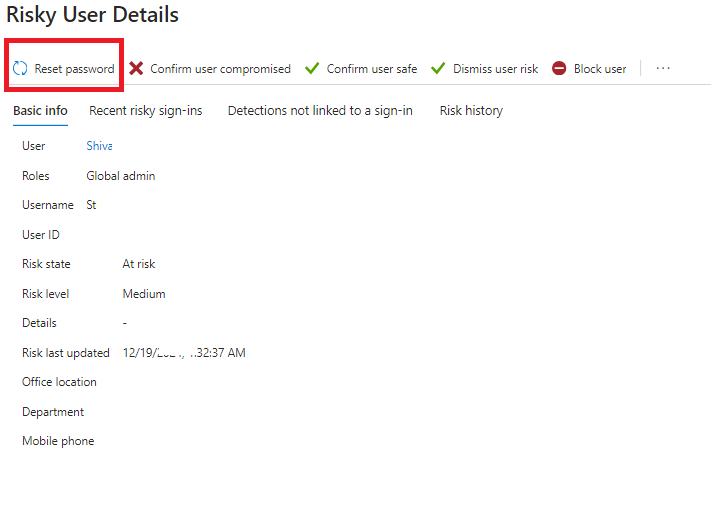Switch to the Risk history tab
The height and width of the screenshot is (521, 713).
tap(472, 110)
